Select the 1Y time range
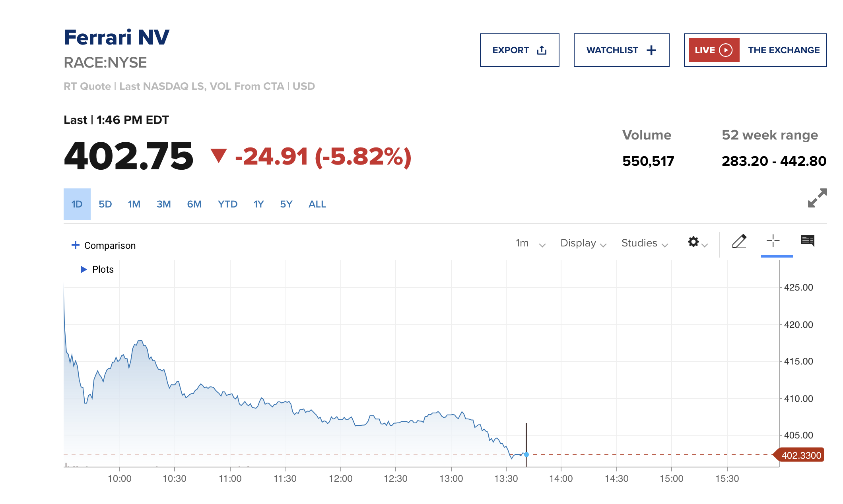Screen dimensions: 843x504 258,204
